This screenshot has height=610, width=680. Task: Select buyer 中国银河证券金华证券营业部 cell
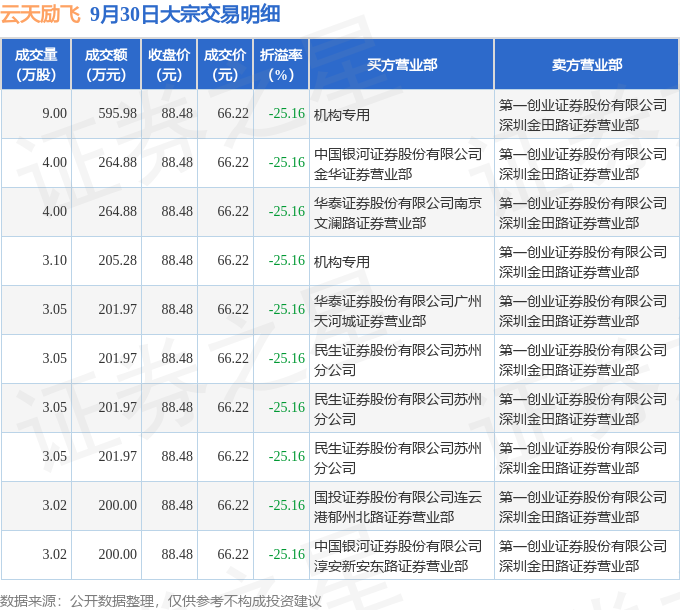click(398, 163)
